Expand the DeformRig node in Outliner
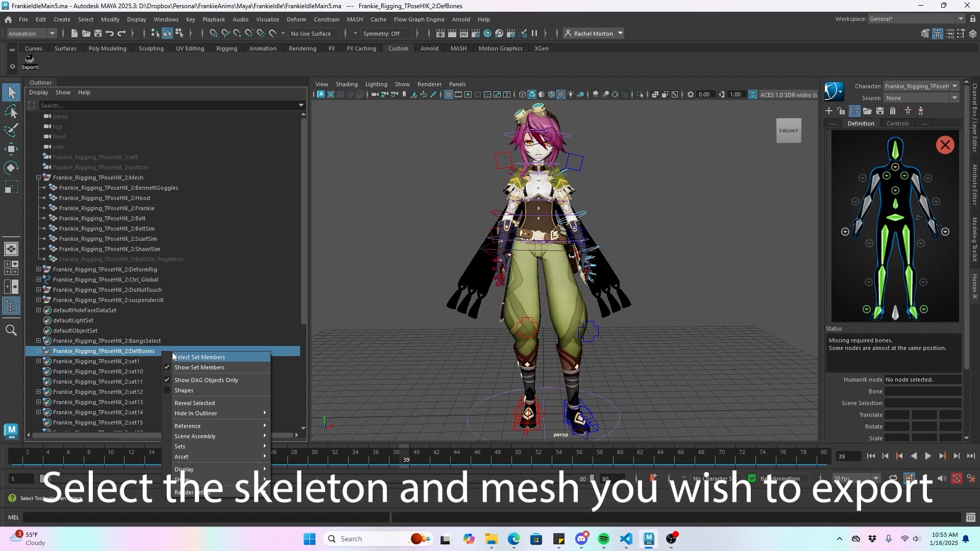 tap(38, 269)
